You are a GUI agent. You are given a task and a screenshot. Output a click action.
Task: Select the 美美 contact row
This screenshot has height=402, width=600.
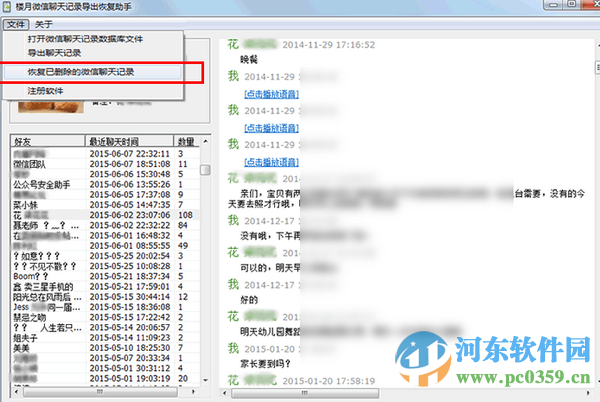[x=105, y=348]
